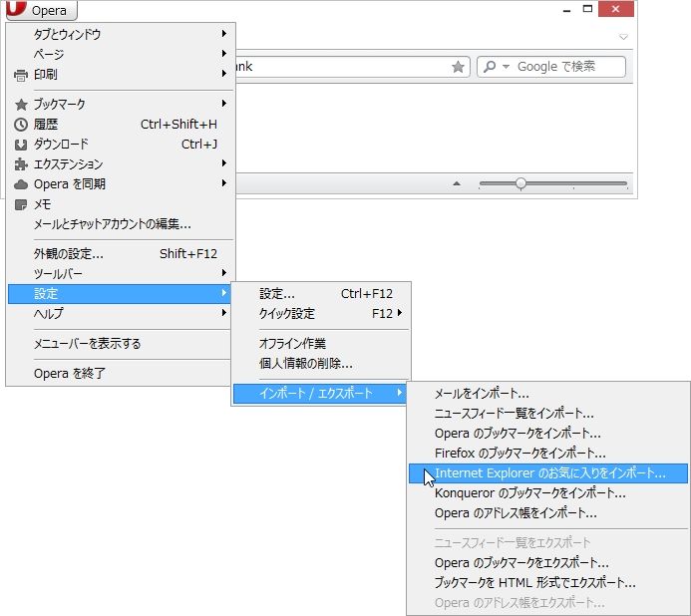Select Opera のブックマークをエクスポート...
Screen dimensions: 691x616
click(548, 563)
